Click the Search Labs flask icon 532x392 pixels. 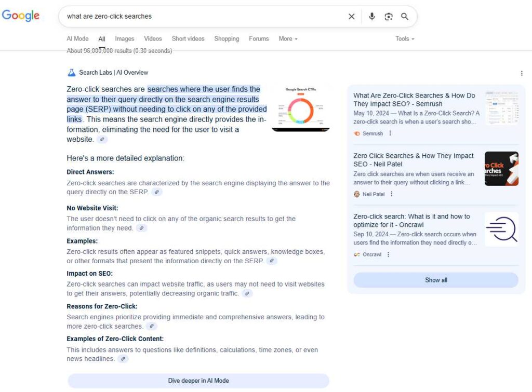71,73
